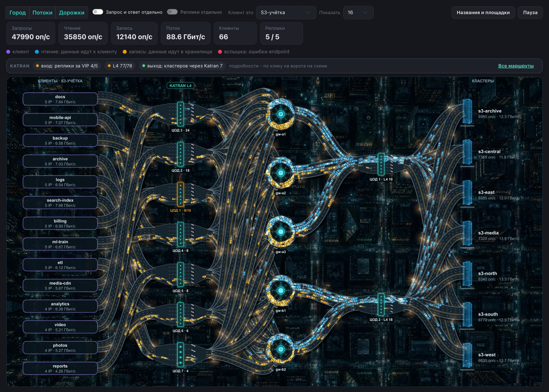Switch to the Город tab
This screenshot has height=392, width=549.
pyautogui.click(x=18, y=12)
